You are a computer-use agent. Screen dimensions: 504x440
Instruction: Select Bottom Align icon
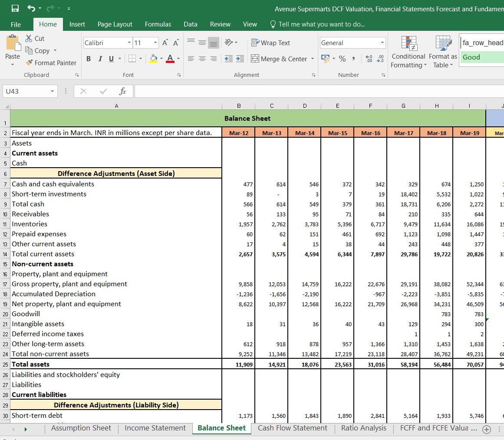pyautogui.click(x=214, y=43)
